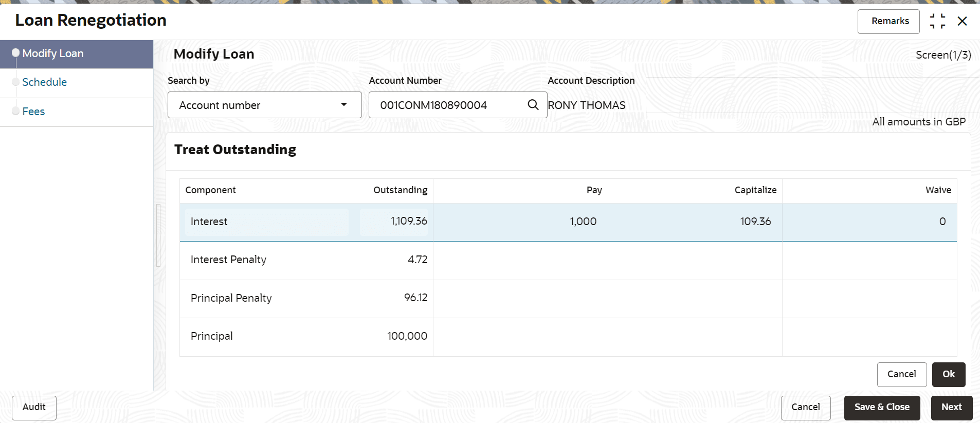Click the Remarks button

point(888,21)
